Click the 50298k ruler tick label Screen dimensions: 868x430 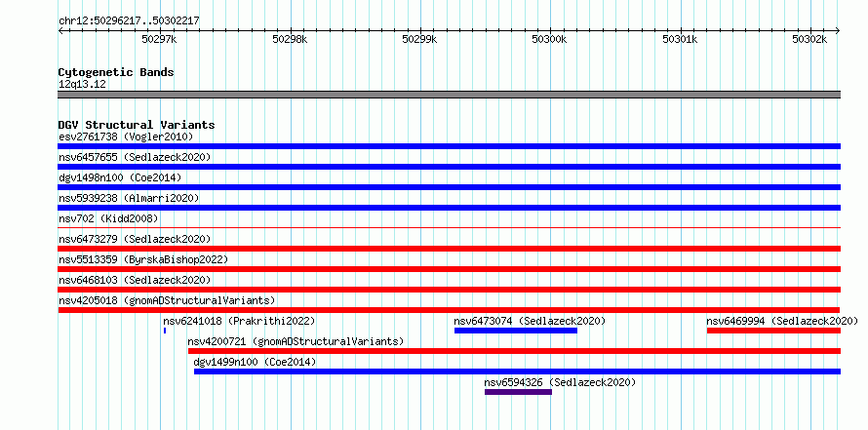(291, 39)
